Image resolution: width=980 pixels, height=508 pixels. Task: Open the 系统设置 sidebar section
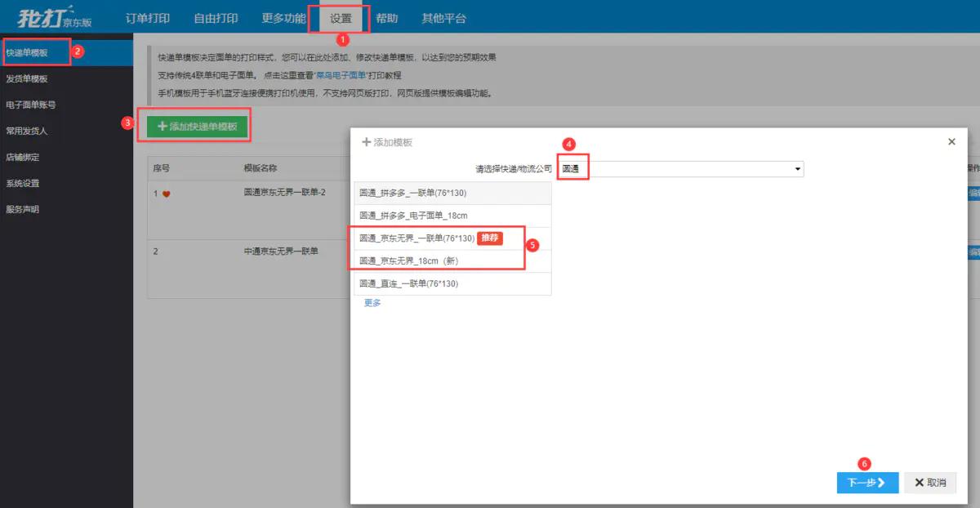tap(31, 183)
